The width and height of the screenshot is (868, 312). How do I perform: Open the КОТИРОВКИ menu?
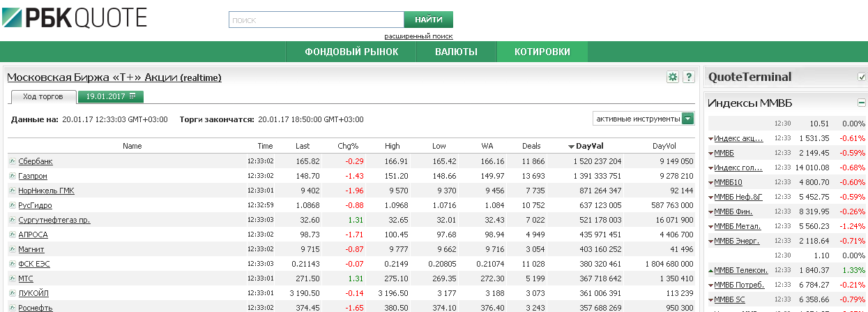coord(542,52)
